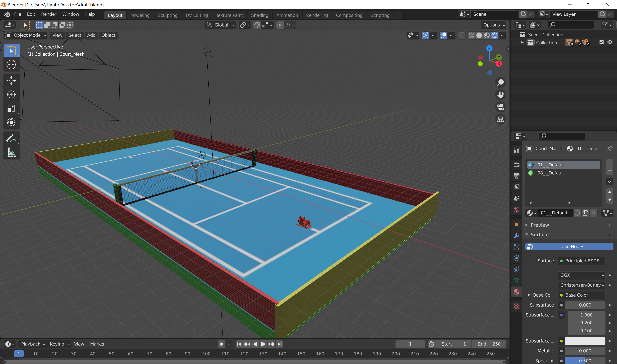Select the Measure tool
The width and height of the screenshot is (617, 364).
pyautogui.click(x=11, y=152)
